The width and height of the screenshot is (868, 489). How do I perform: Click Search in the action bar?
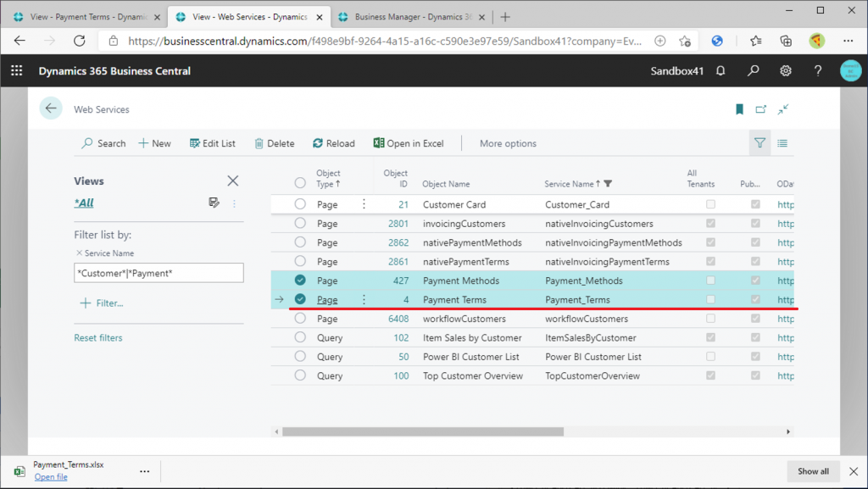pos(103,143)
